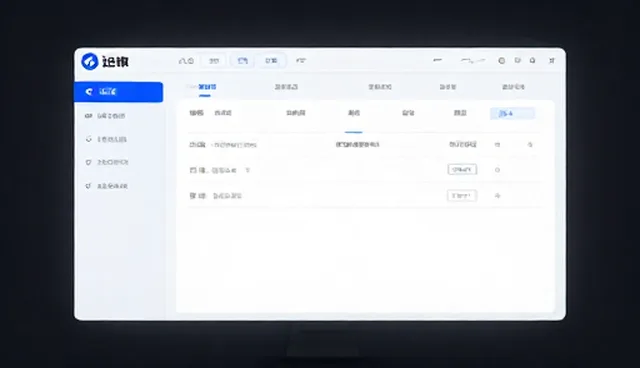
Task: Click the outlined button in third list row
Action: 462,196
